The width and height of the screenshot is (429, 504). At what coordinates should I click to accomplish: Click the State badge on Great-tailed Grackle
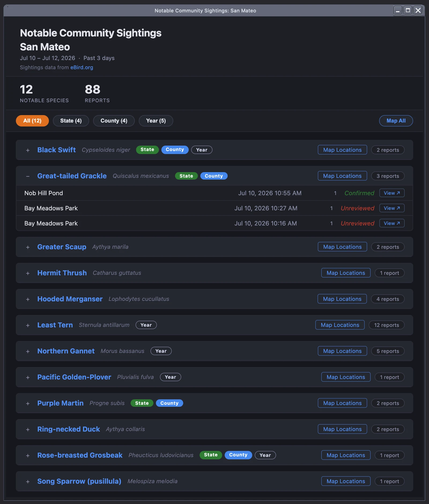pyautogui.click(x=186, y=176)
